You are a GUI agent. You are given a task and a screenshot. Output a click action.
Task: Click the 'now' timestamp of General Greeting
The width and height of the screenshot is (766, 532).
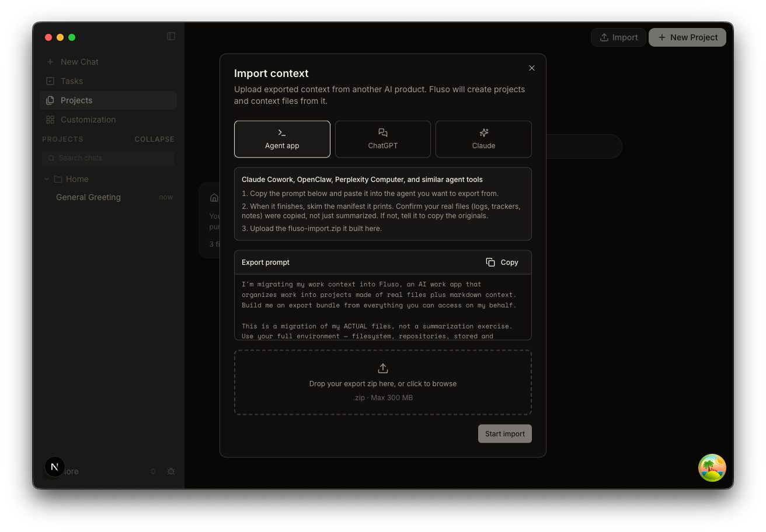166,197
